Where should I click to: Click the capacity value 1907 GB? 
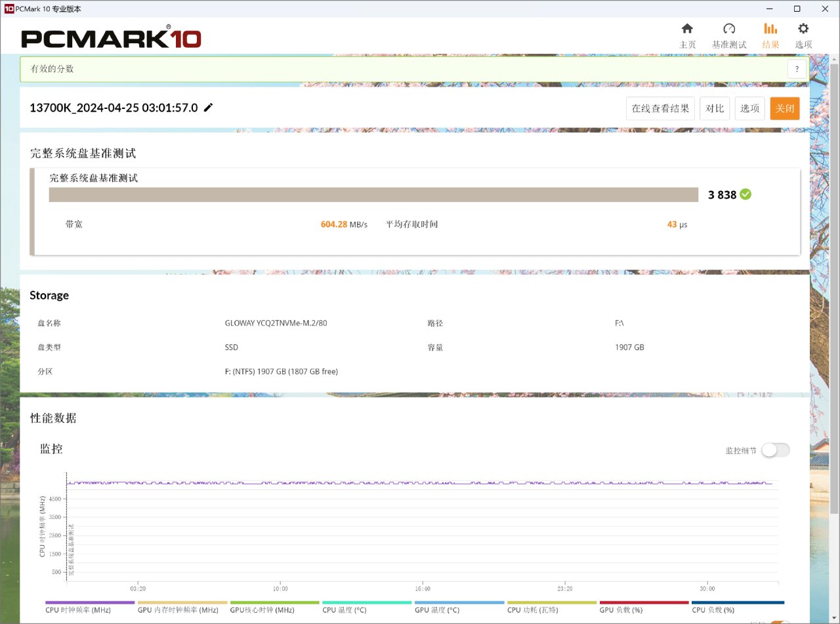click(629, 347)
